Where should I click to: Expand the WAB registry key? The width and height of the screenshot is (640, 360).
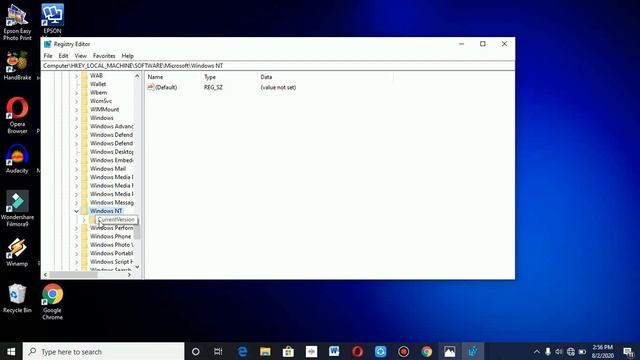pyautogui.click(x=76, y=76)
